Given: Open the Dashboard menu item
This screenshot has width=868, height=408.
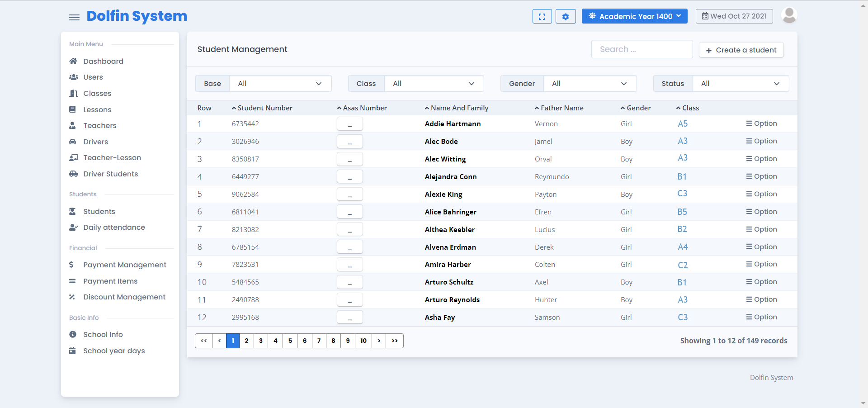Looking at the screenshot, I should click(103, 61).
